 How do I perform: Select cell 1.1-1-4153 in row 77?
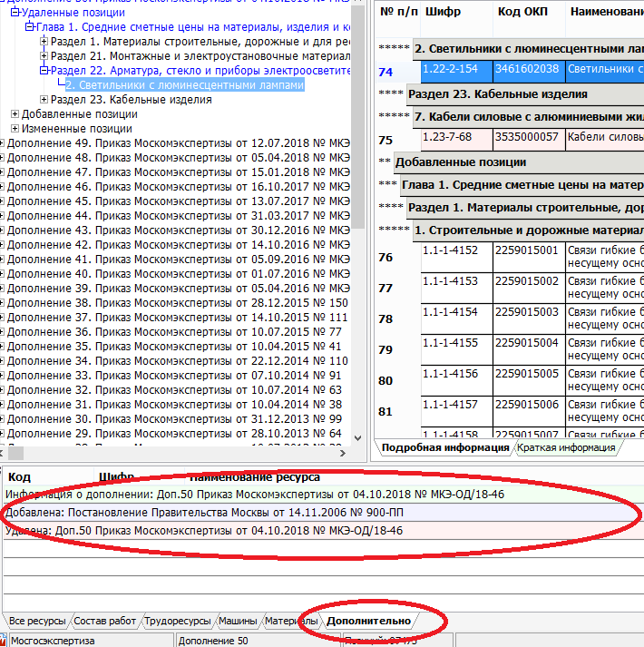pos(457,288)
